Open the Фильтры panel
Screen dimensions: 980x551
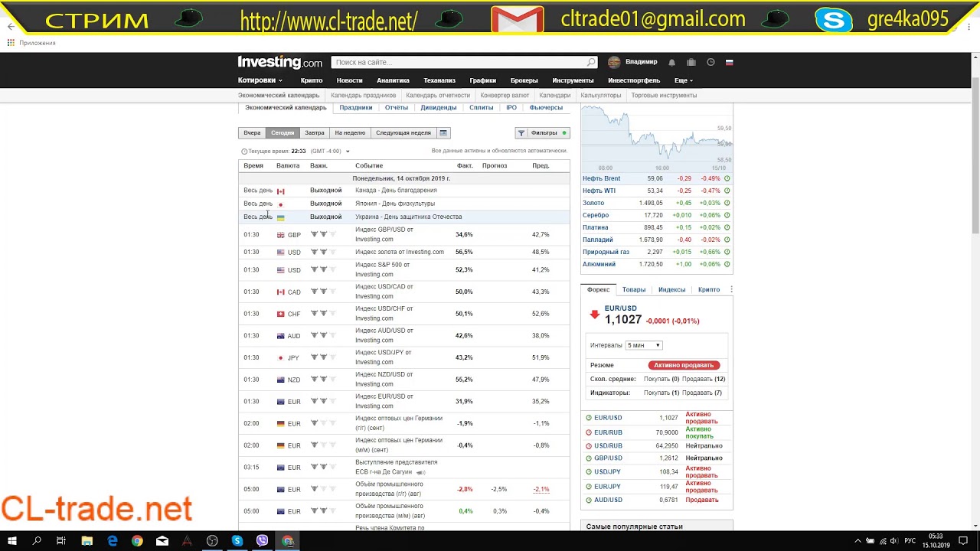point(542,132)
